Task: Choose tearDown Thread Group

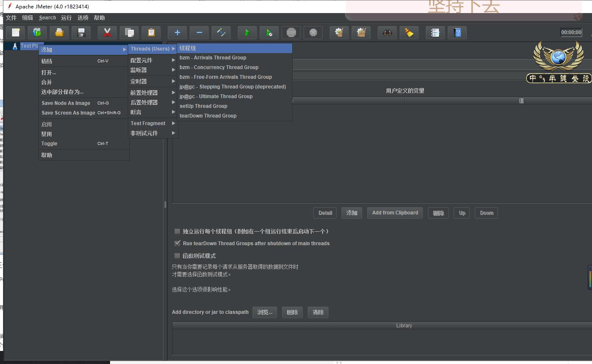Action: (234, 116)
